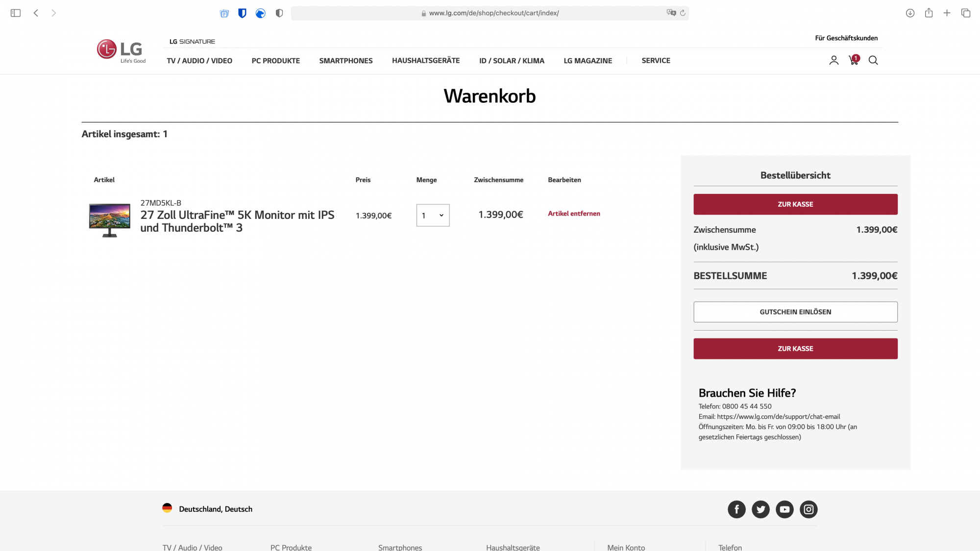Click Artikel entfernen link
This screenshot has width=980, height=551.
click(x=574, y=214)
